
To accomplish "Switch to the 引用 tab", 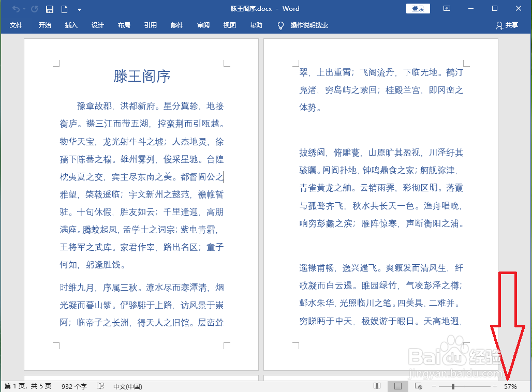I will 150,25.
